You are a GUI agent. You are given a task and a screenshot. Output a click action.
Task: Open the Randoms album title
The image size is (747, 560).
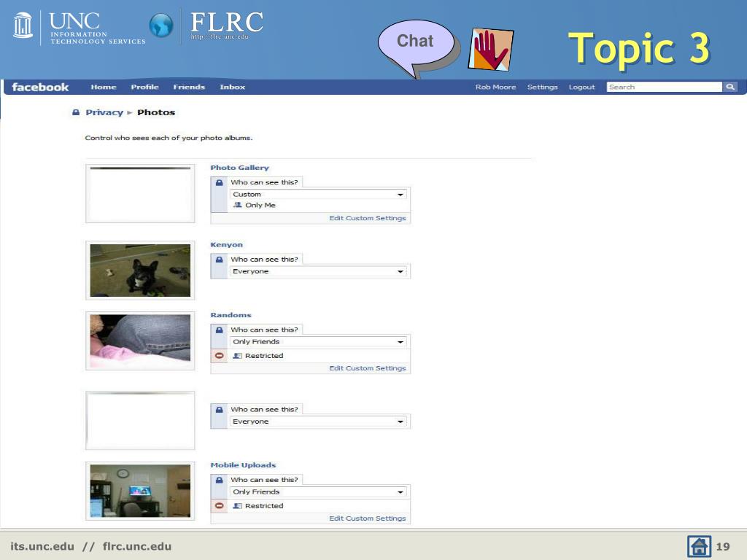[x=231, y=315]
